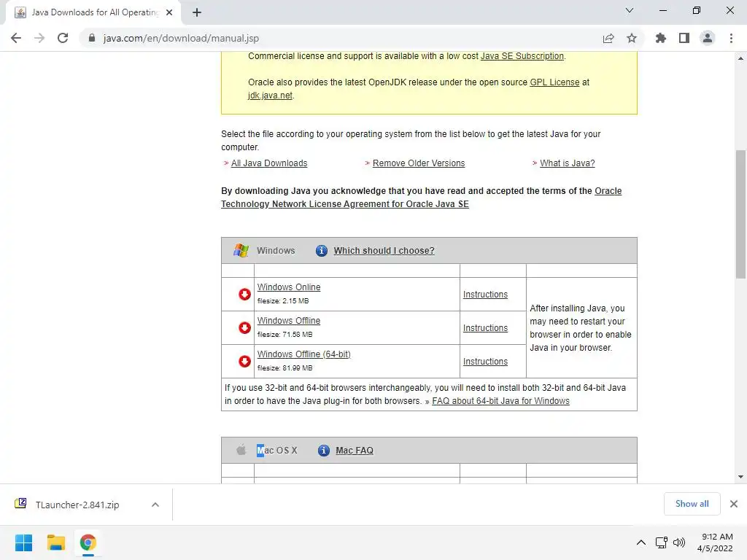Click the address bar URL java.com/en/download/manual.jsp
The image size is (747, 560).
point(181,38)
